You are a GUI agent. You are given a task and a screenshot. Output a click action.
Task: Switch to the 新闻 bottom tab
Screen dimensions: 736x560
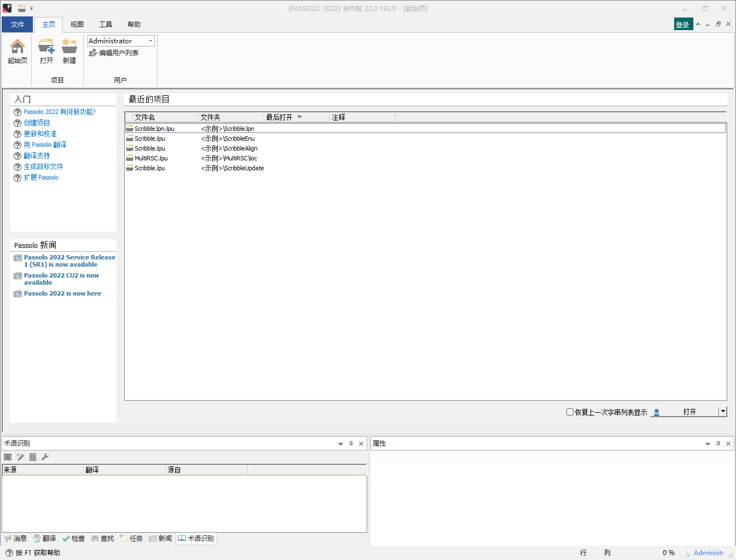click(x=160, y=539)
